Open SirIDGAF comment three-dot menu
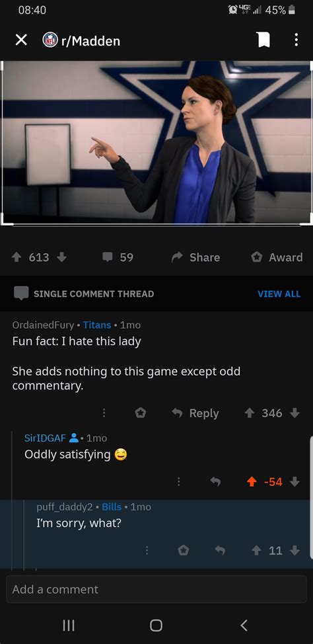 point(178,482)
